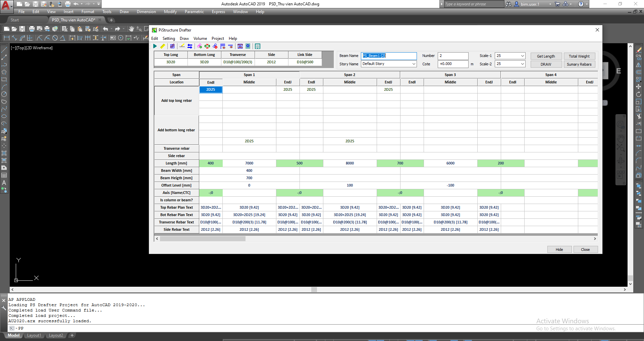Click the Angular dimension tool icon
This screenshot has height=341, width=644.
point(62,38)
